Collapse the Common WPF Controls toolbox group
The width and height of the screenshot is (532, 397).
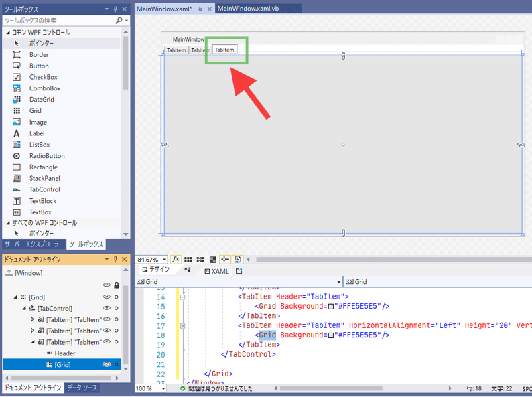8,33
